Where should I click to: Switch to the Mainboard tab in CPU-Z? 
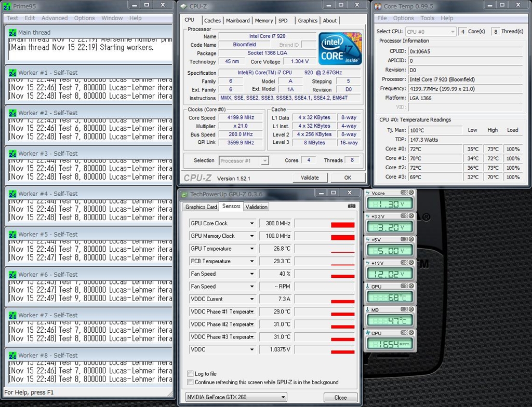pos(238,21)
